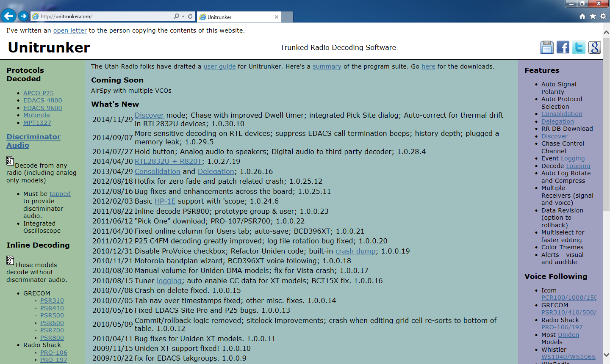This screenshot has height=364, width=610.
Task: Open the browser Tools gear icon
Action: pos(603,16)
